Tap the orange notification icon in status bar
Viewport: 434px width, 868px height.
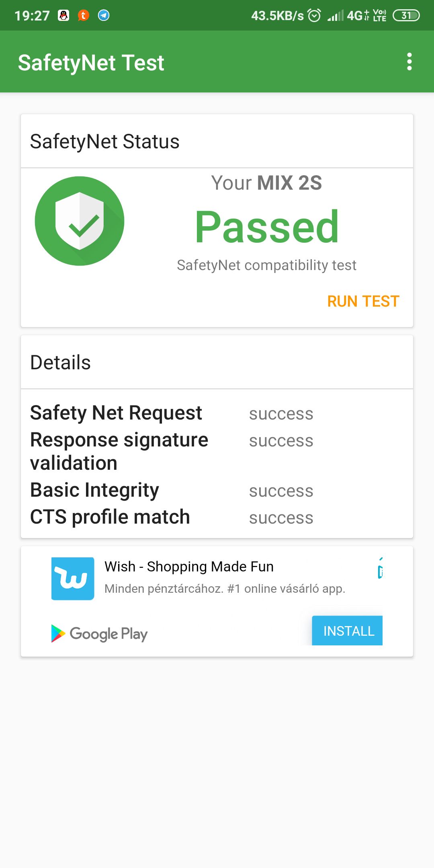[x=84, y=15]
